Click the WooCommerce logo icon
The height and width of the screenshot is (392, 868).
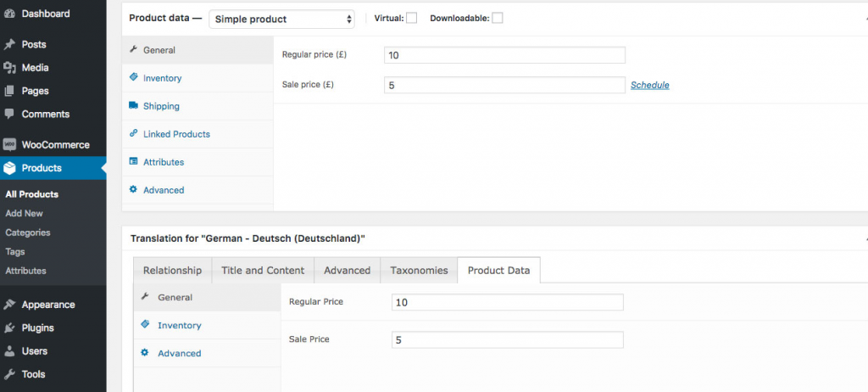tap(9, 144)
